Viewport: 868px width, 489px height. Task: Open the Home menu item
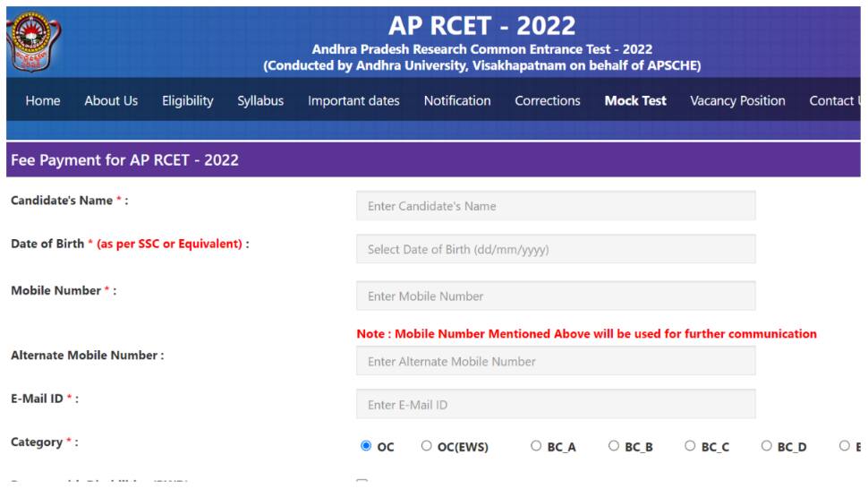43,101
